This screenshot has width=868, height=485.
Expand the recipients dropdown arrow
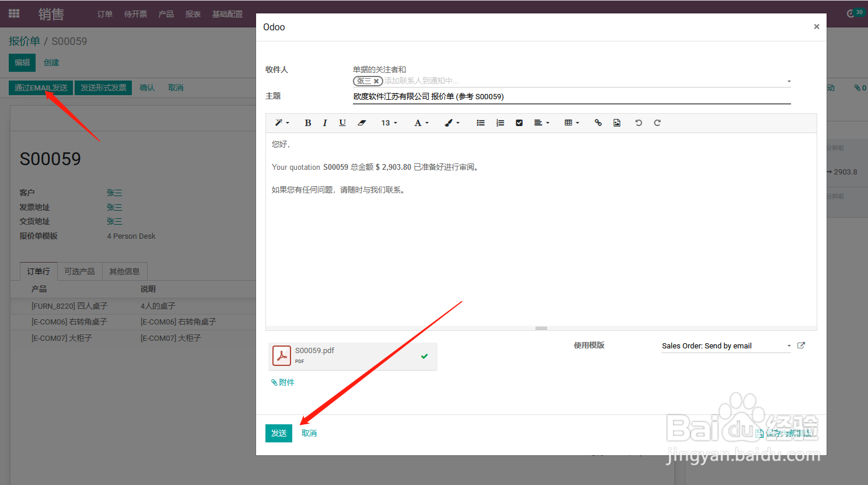pyautogui.click(x=789, y=81)
